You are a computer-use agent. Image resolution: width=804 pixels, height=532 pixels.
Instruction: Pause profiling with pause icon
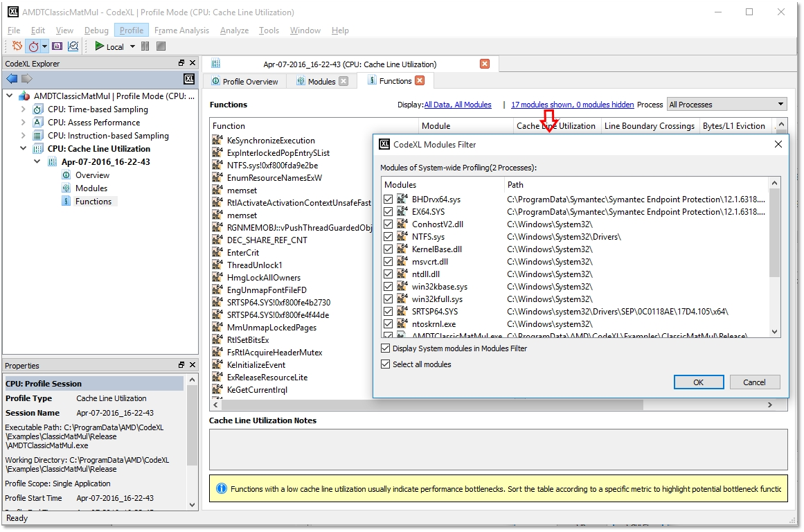coord(145,46)
